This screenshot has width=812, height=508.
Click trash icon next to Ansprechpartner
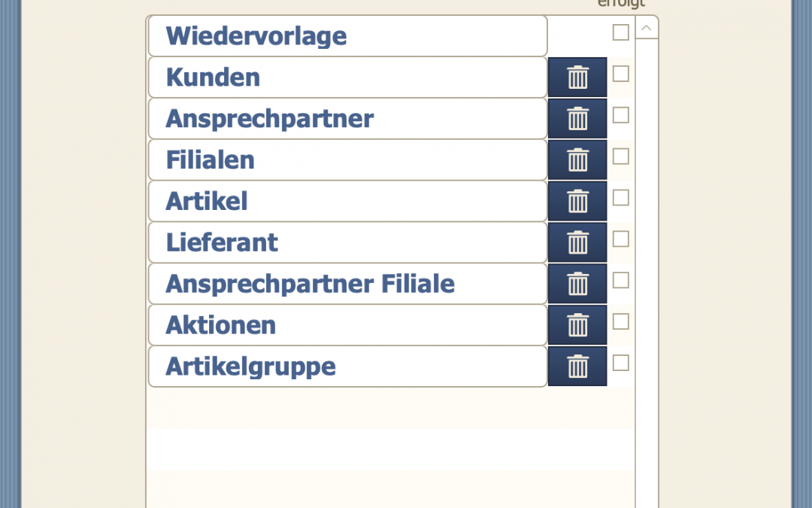click(577, 119)
